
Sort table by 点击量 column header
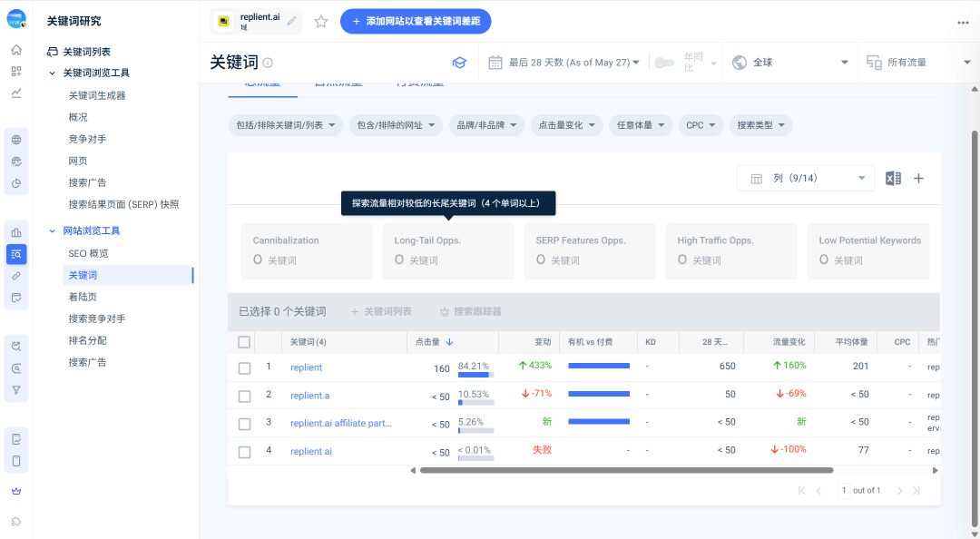435,342
